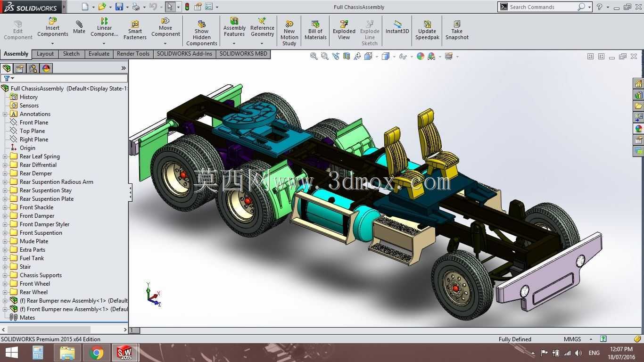Start a New Motion Study
Image resolution: width=644 pixels, height=362 pixels.
pyautogui.click(x=289, y=33)
